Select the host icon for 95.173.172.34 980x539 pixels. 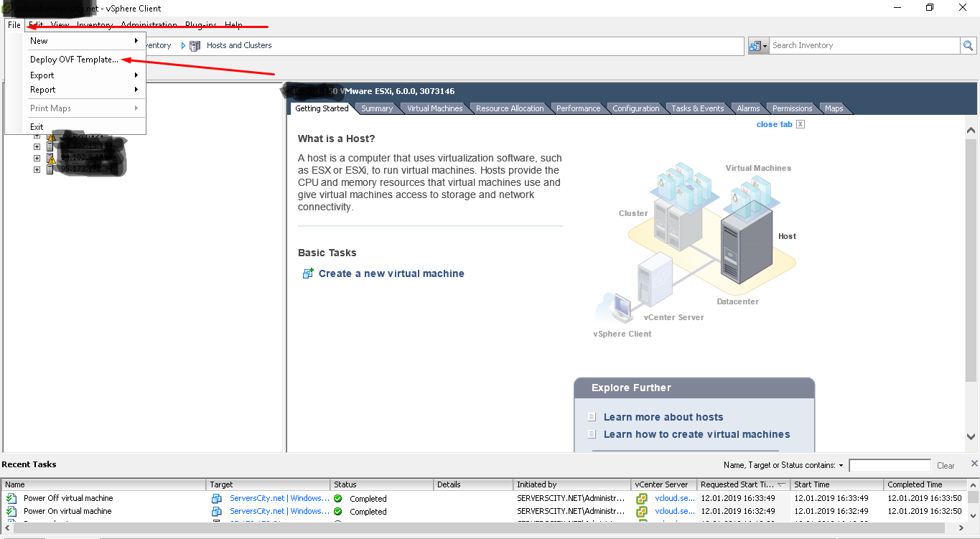pos(50,169)
